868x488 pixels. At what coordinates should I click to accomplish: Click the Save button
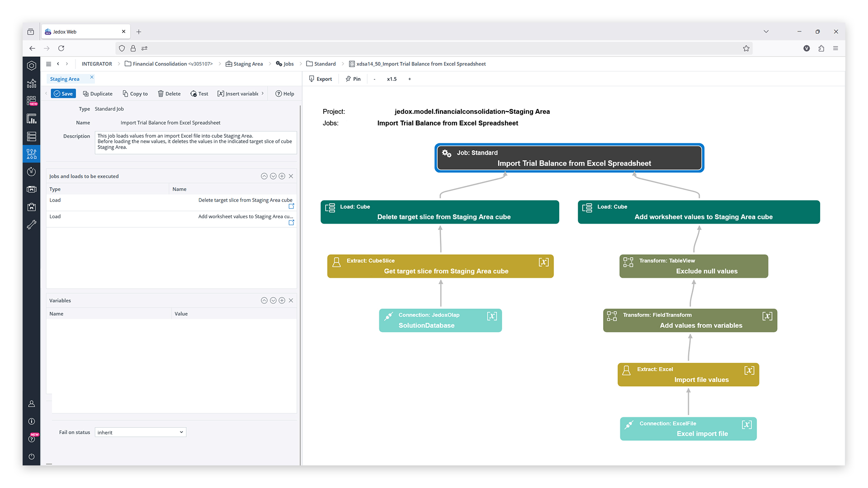pos(63,94)
